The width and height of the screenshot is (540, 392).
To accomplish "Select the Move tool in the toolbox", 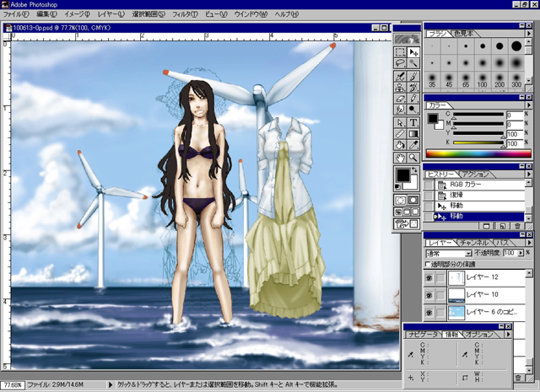I will pos(413,52).
